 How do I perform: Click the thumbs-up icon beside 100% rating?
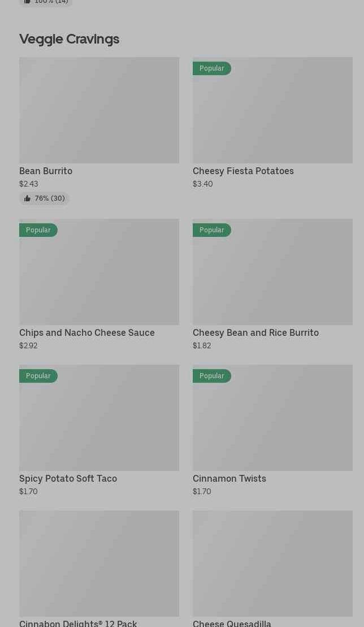(x=27, y=2)
